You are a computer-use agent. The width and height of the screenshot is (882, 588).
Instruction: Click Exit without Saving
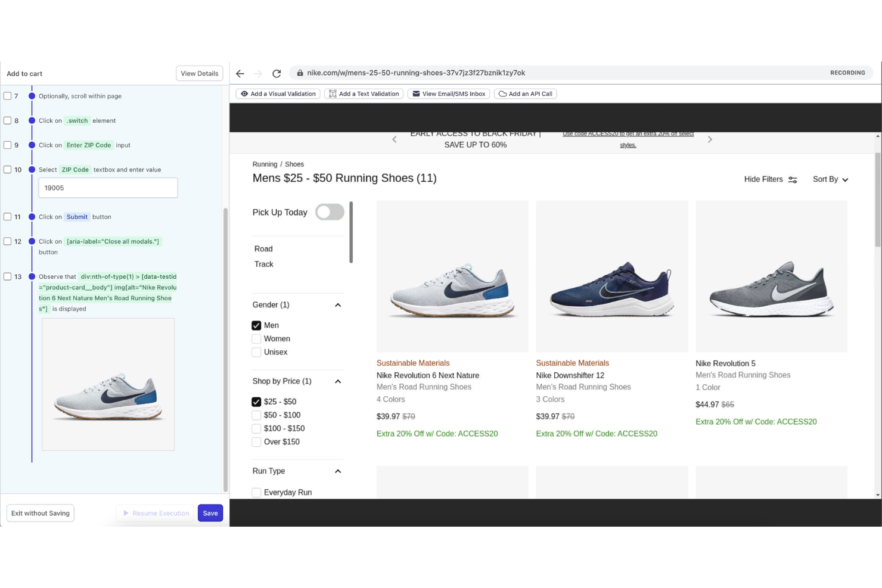pyautogui.click(x=41, y=513)
